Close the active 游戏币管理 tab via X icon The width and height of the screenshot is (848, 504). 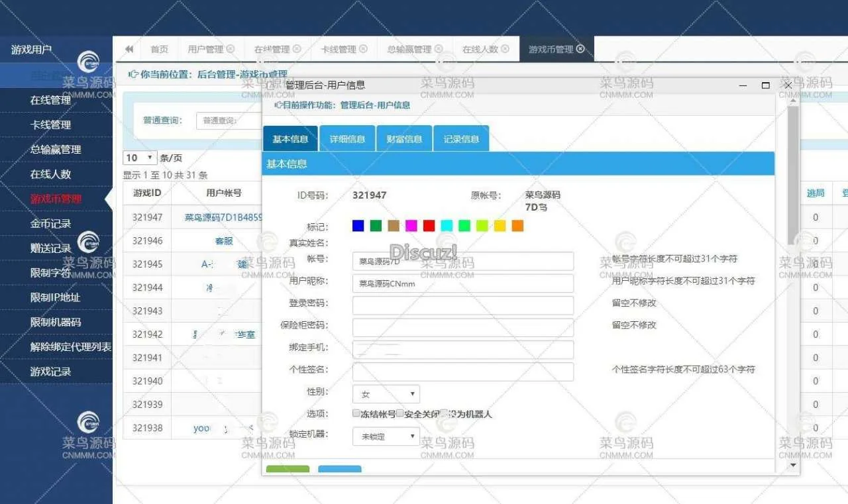(x=581, y=49)
